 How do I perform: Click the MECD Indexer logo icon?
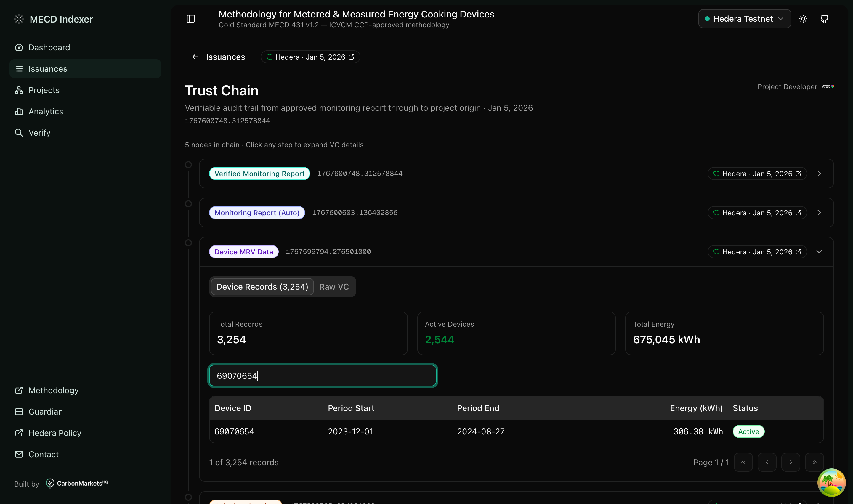pos(19,19)
